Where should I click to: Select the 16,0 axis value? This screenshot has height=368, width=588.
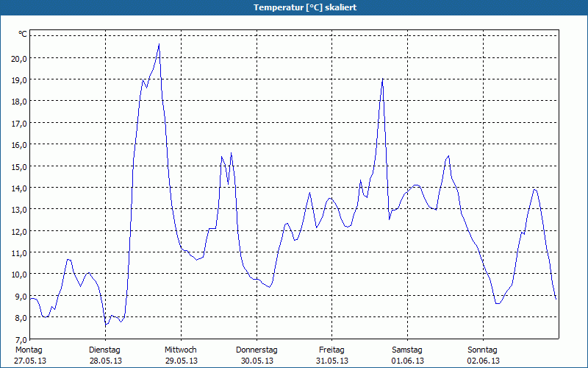[19, 145]
